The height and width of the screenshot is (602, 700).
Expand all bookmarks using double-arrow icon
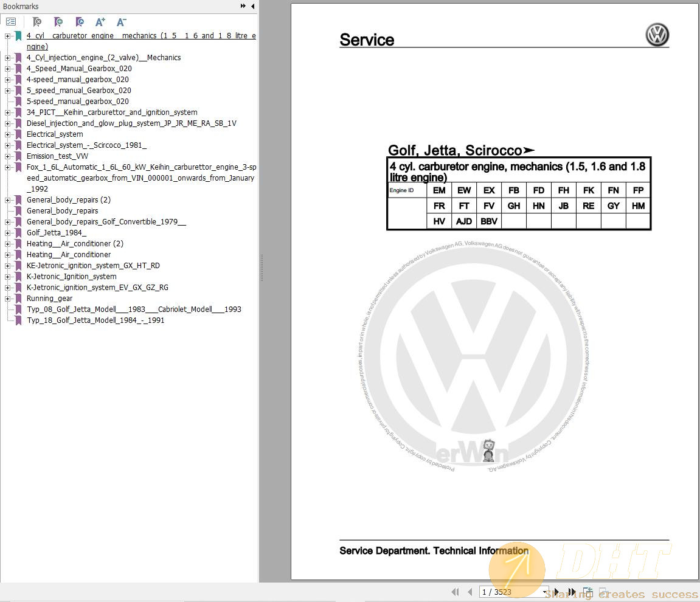(243, 6)
